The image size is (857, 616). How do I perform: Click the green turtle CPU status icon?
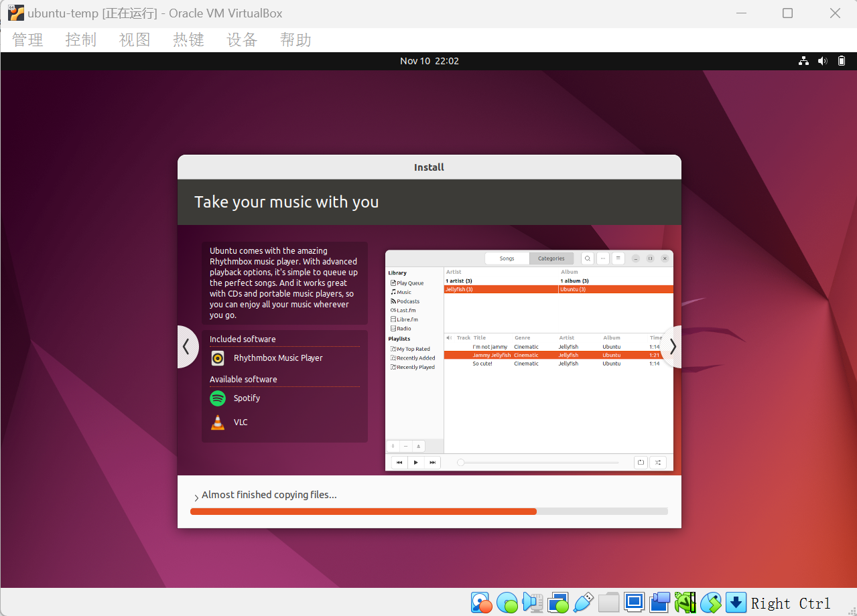tap(685, 603)
